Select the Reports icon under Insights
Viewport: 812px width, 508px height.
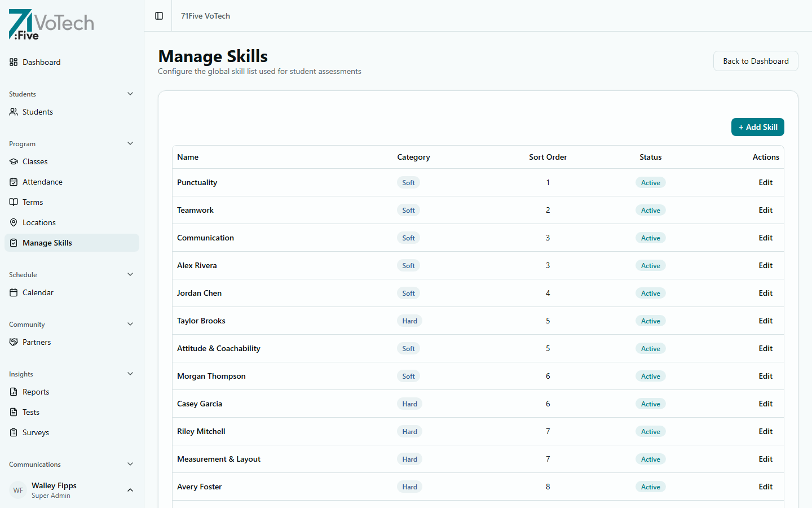tap(14, 392)
